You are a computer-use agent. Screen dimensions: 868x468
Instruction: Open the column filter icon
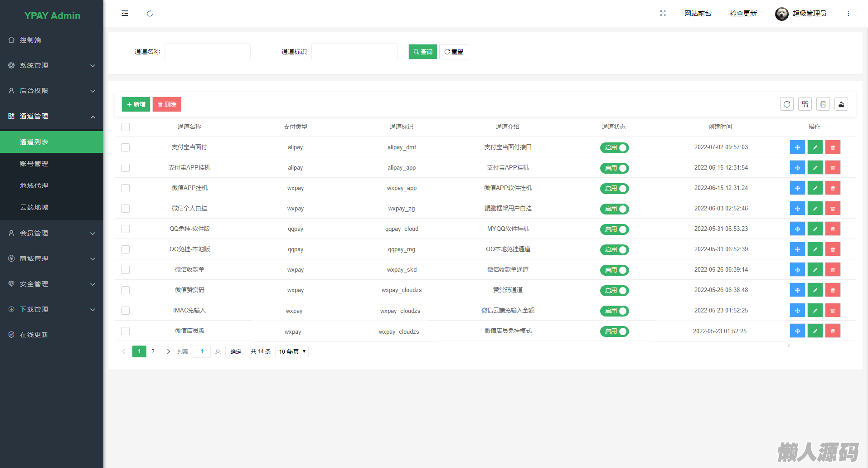(x=805, y=104)
